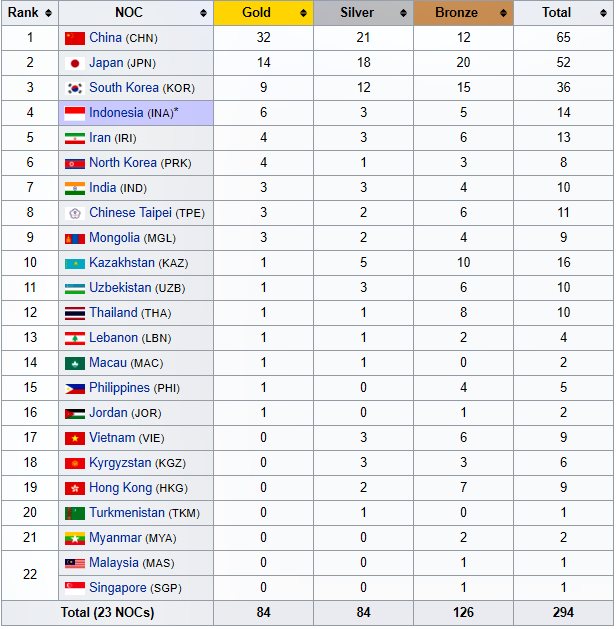Click the Lebanon flag icon
The height and width of the screenshot is (629, 616).
(75, 339)
